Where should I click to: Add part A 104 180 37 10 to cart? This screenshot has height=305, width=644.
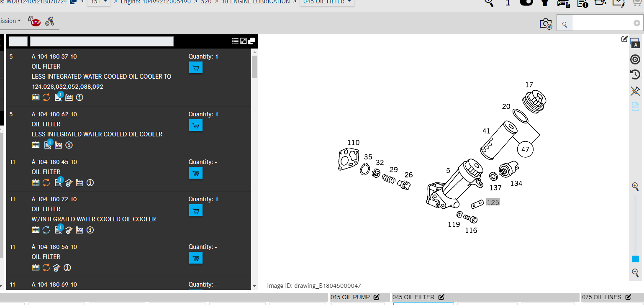195,68
